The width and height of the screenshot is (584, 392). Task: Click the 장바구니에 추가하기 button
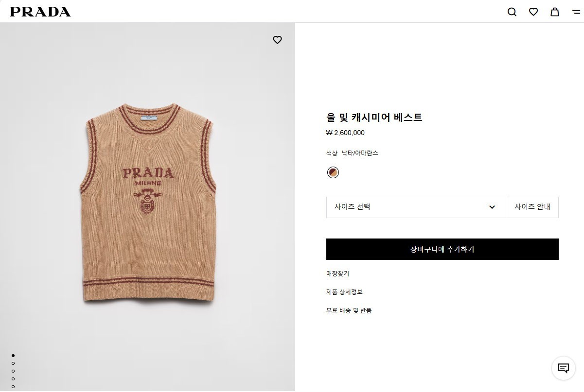[442, 249]
